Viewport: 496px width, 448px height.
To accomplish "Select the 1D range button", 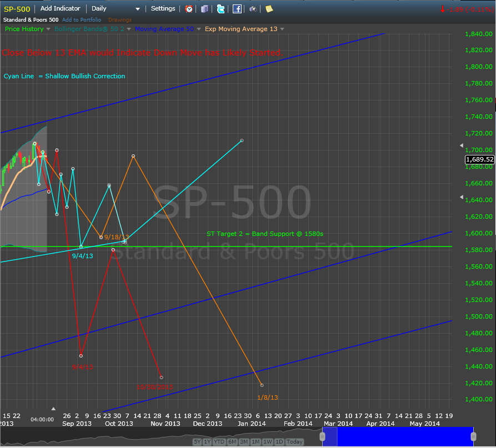I will (x=279, y=442).
